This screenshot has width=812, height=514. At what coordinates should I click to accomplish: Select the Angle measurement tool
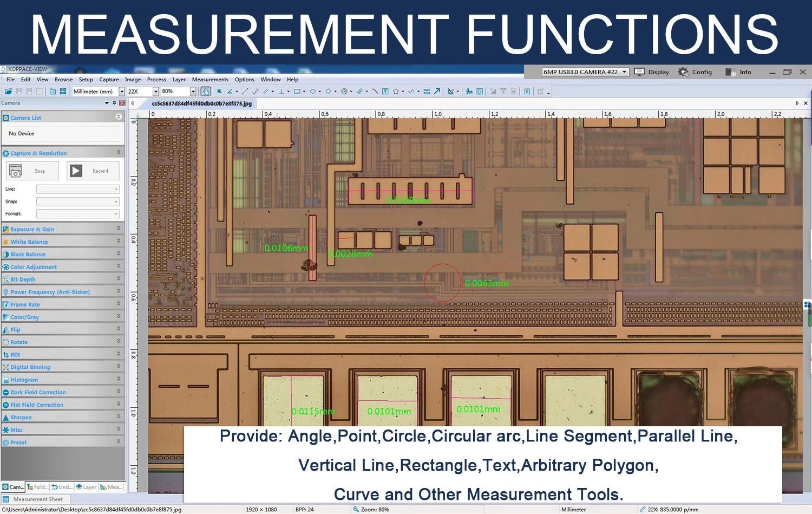pos(230,92)
